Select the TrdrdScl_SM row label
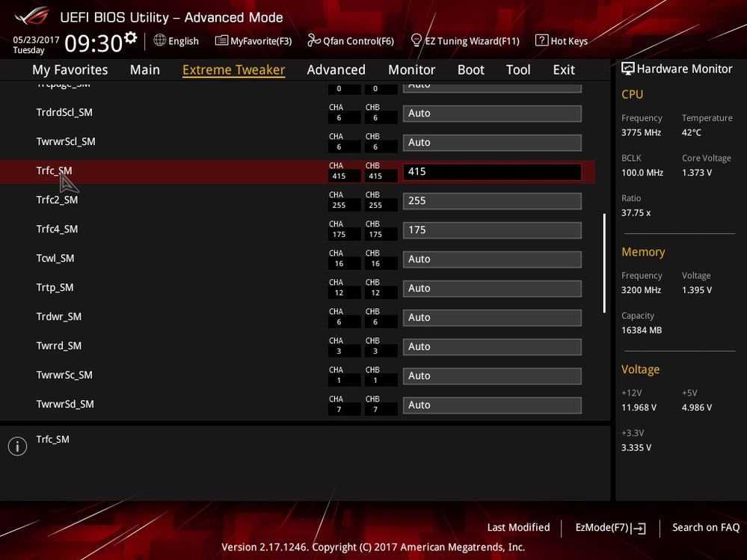 tap(64, 112)
